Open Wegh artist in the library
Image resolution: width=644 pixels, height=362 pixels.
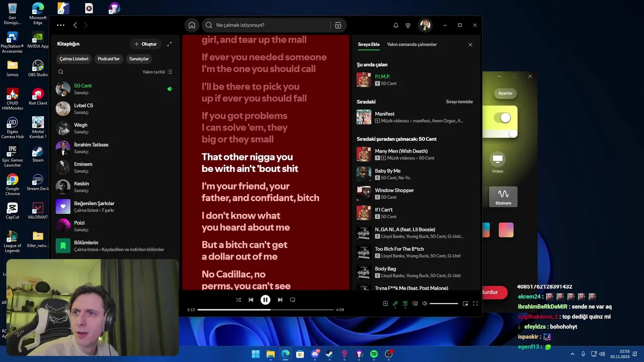[115, 128]
